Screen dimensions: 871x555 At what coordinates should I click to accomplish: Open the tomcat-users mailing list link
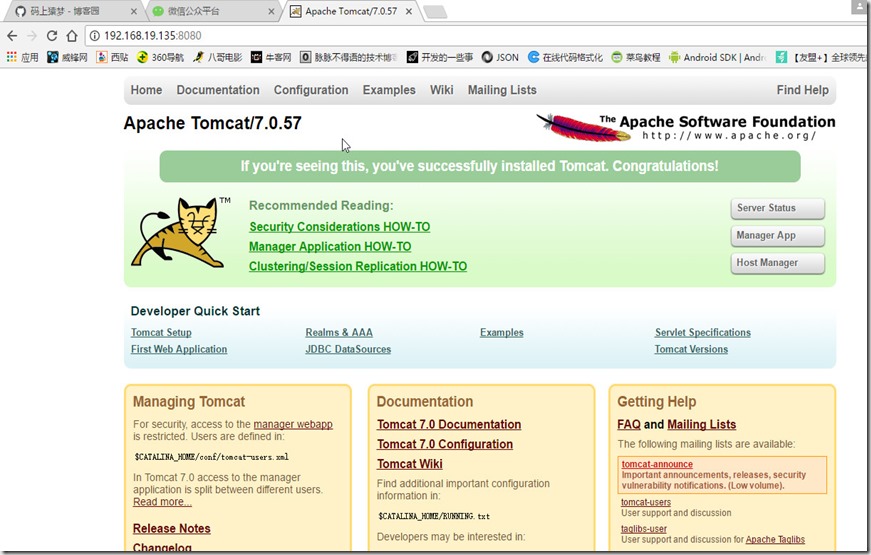tap(646, 502)
